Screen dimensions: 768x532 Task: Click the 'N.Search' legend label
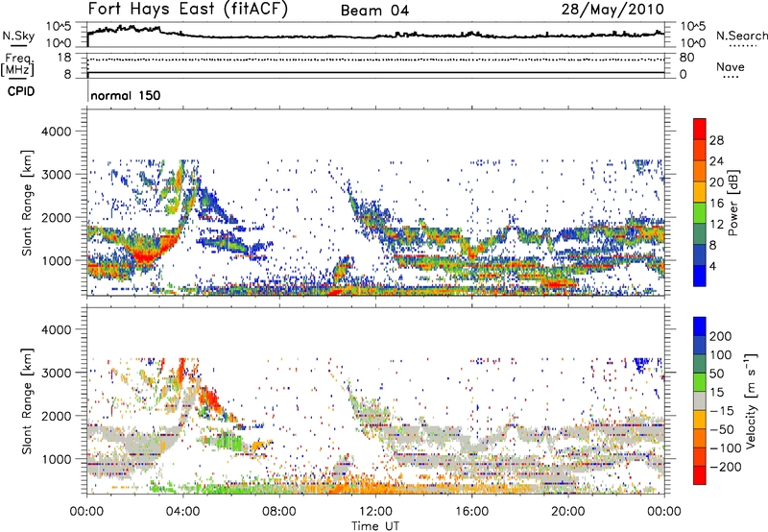pyautogui.click(x=742, y=36)
